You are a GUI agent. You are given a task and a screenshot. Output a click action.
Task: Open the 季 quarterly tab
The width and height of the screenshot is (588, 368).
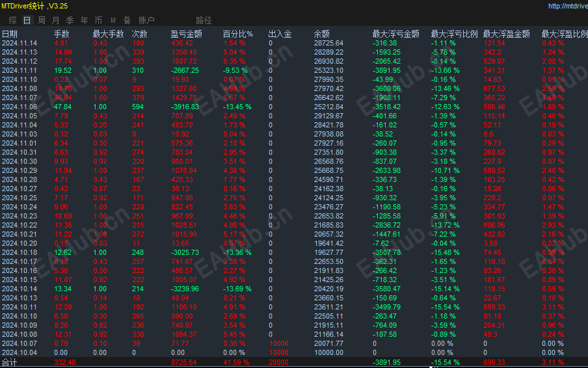click(x=70, y=20)
